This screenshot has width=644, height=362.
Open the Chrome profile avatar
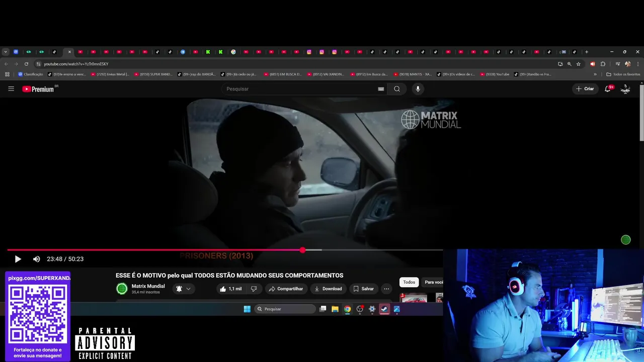627,64
